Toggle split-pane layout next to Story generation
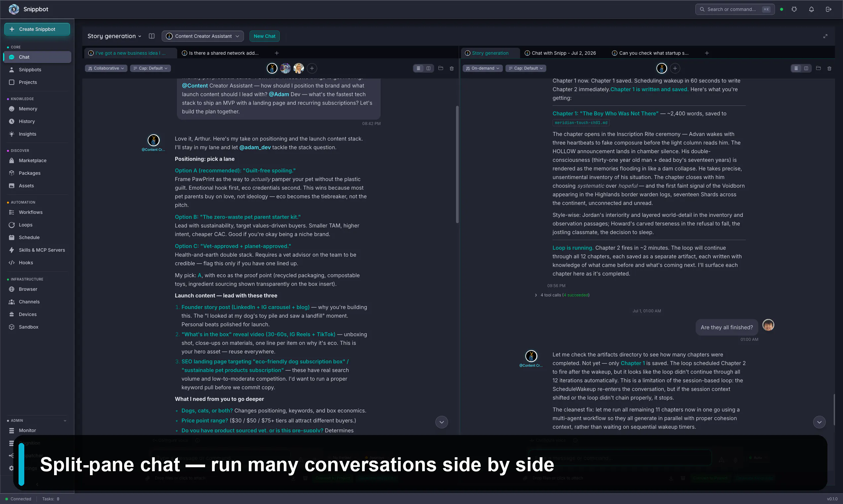 [x=152, y=36]
